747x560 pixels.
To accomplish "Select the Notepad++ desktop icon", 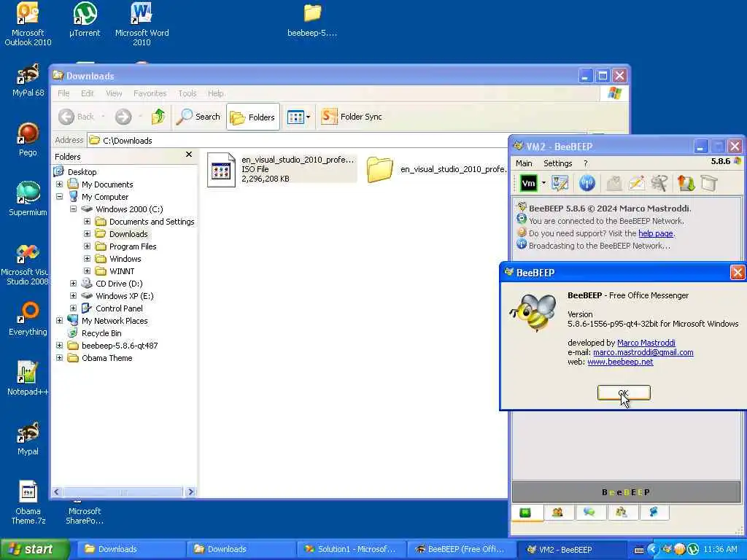I will 28,378.
